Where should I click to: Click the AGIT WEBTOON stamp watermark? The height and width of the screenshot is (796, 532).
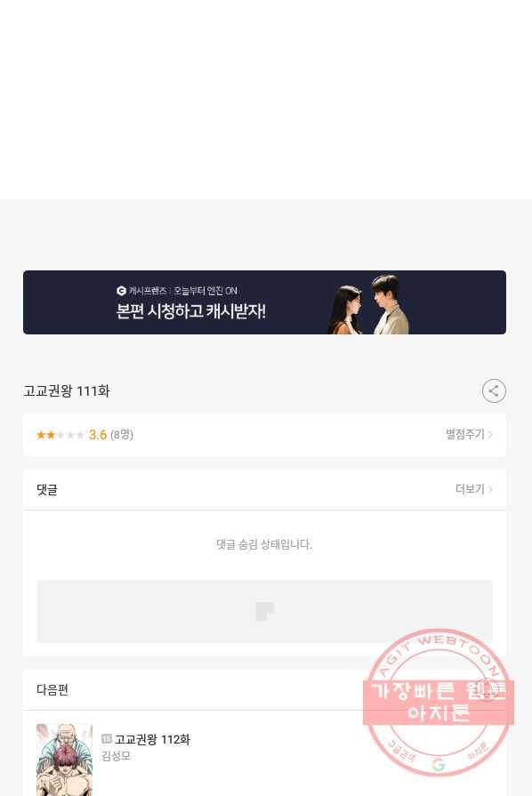(439, 702)
